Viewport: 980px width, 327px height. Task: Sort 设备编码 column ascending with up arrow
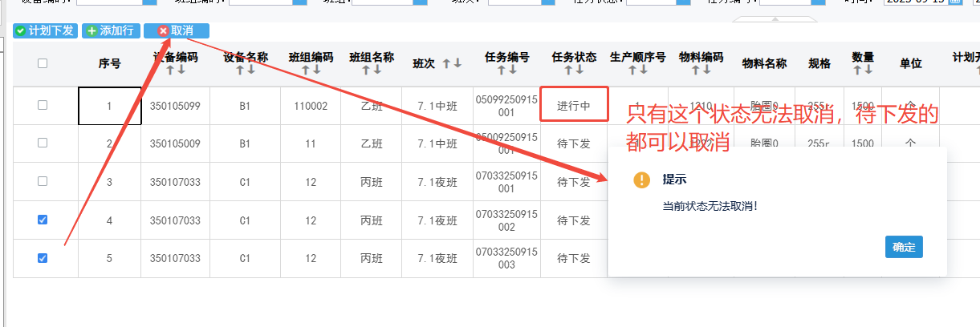point(169,71)
